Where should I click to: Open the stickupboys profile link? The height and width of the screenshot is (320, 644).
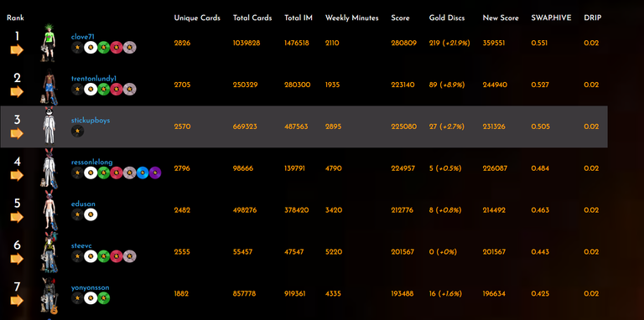(x=91, y=121)
